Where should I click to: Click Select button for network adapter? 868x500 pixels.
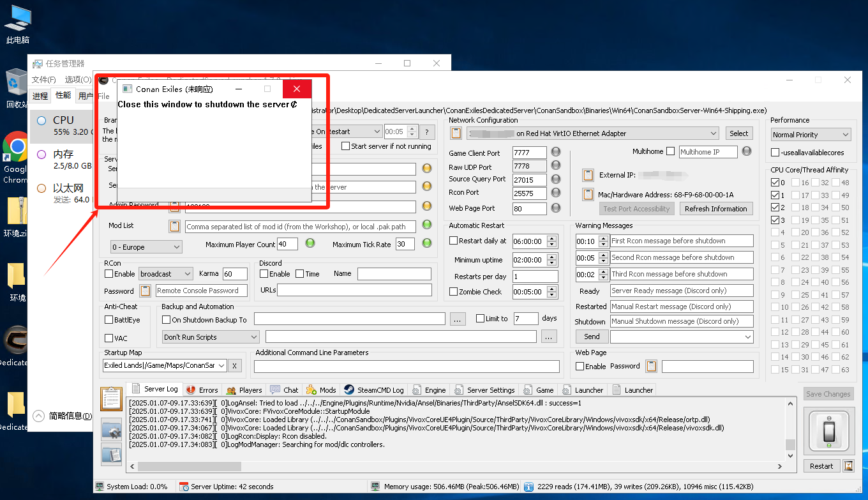click(739, 133)
